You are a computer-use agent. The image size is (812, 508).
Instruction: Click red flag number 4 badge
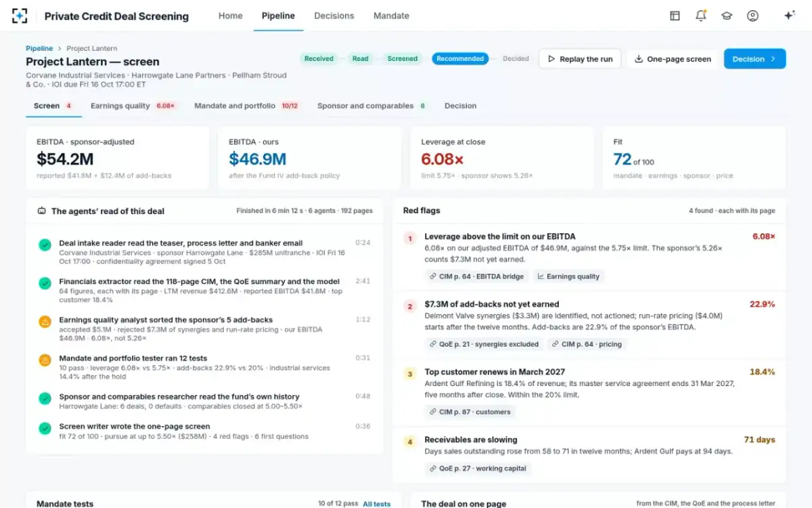pos(409,442)
